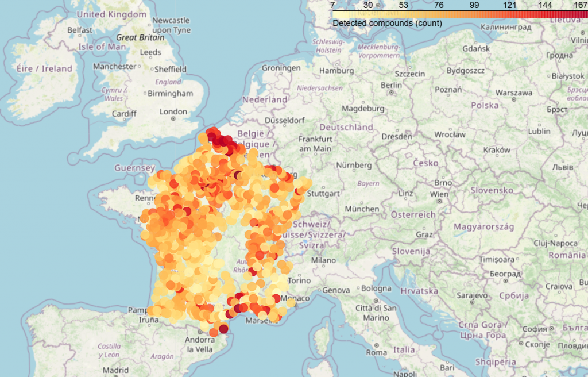The width and height of the screenshot is (588, 377).
Task: Click the Italia country label
Action: pos(404,349)
